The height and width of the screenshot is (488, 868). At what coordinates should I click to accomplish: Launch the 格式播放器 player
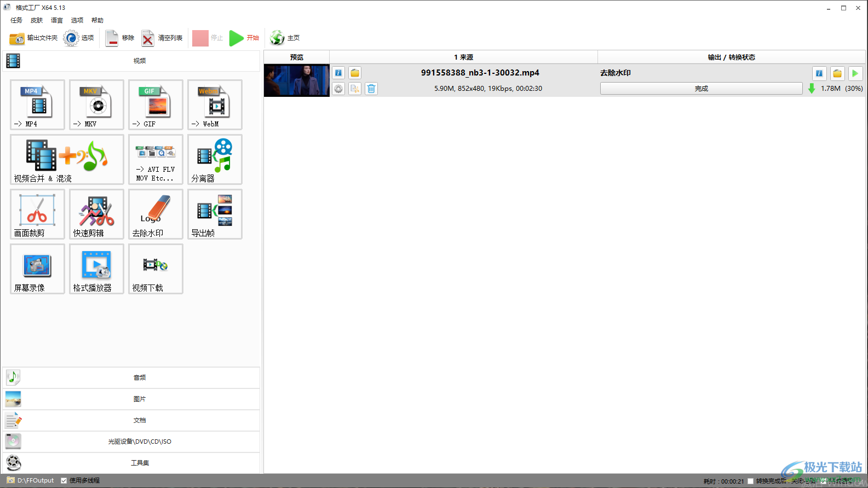[96, 269]
